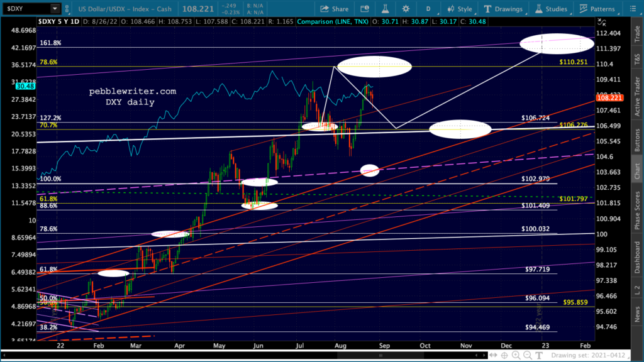644x362 pixels.
Task: Click the $102.979 level label
Action: tap(536, 178)
